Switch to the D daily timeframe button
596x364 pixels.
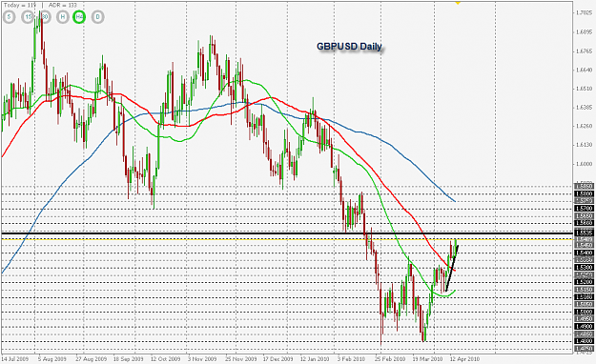coord(97,17)
